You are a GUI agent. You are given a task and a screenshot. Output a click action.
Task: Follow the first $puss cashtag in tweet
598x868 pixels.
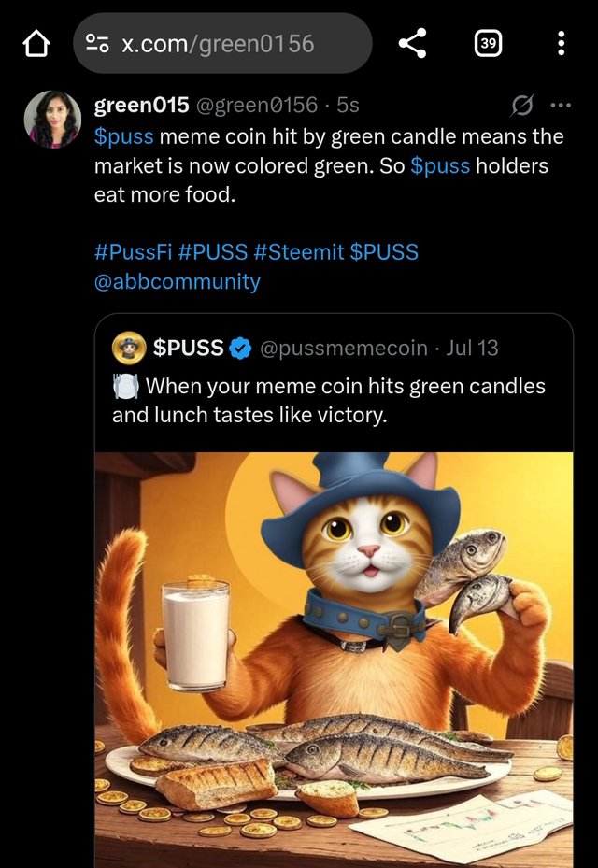pos(123,136)
